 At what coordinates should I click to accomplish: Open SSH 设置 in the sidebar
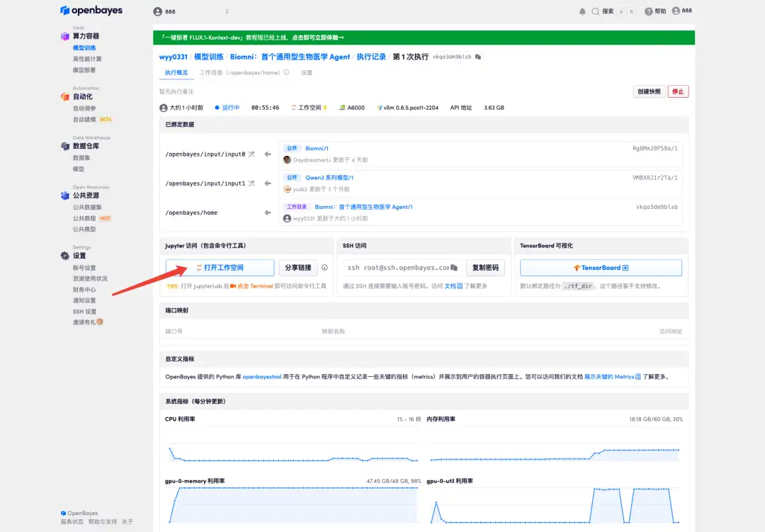pyautogui.click(x=85, y=312)
